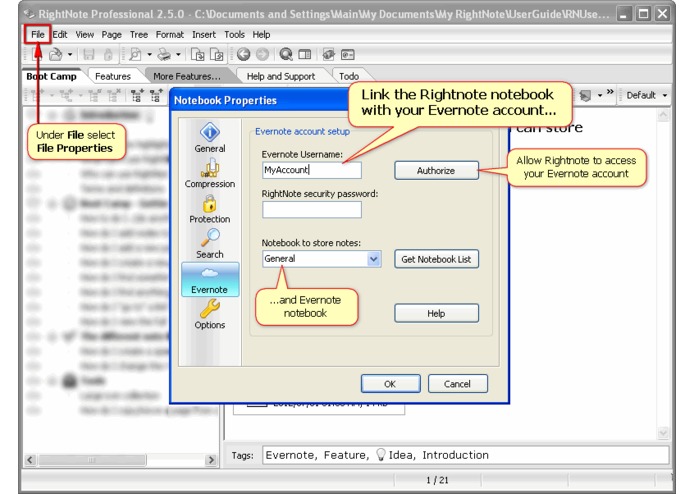Open the Tools menu

pos(234,35)
